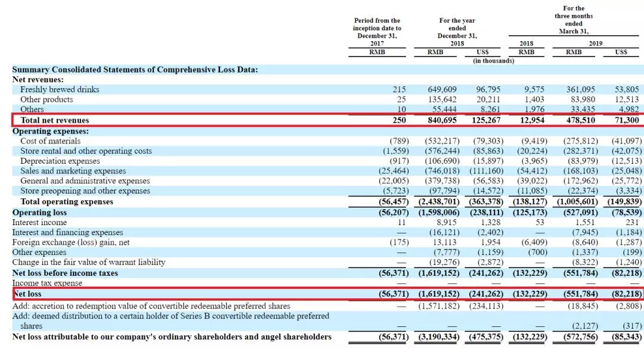Click the 'Net loss' row label

tap(27, 294)
